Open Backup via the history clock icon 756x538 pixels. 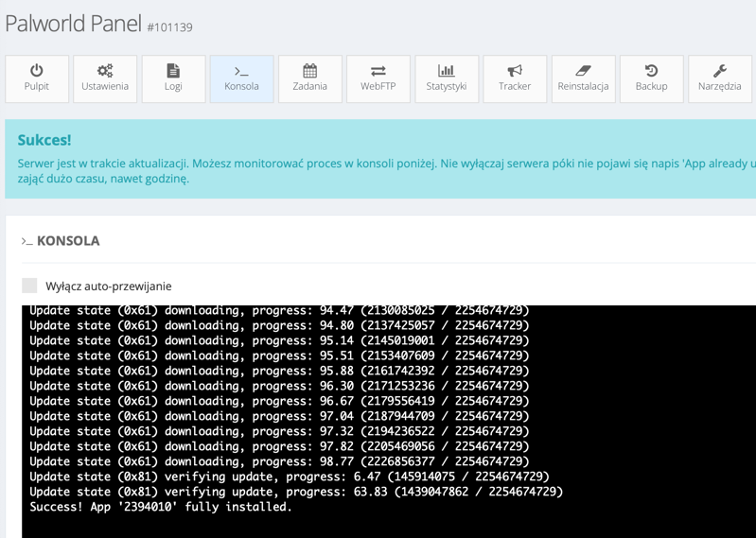(x=651, y=71)
